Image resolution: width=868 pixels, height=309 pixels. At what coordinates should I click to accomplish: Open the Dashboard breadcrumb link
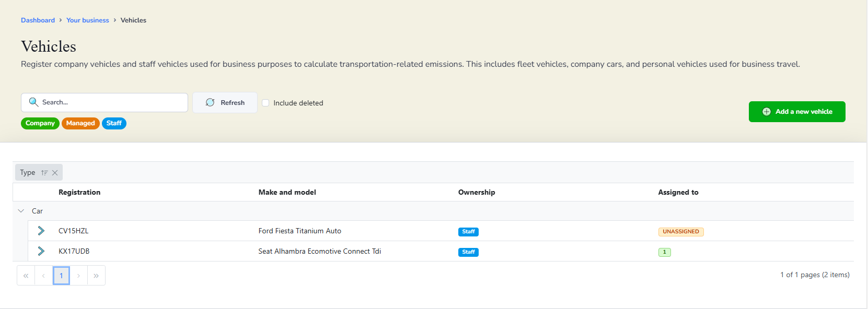38,20
